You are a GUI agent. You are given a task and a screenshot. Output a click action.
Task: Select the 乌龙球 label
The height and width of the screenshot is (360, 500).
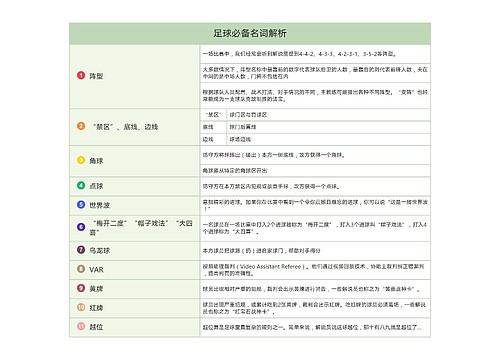point(99,250)
